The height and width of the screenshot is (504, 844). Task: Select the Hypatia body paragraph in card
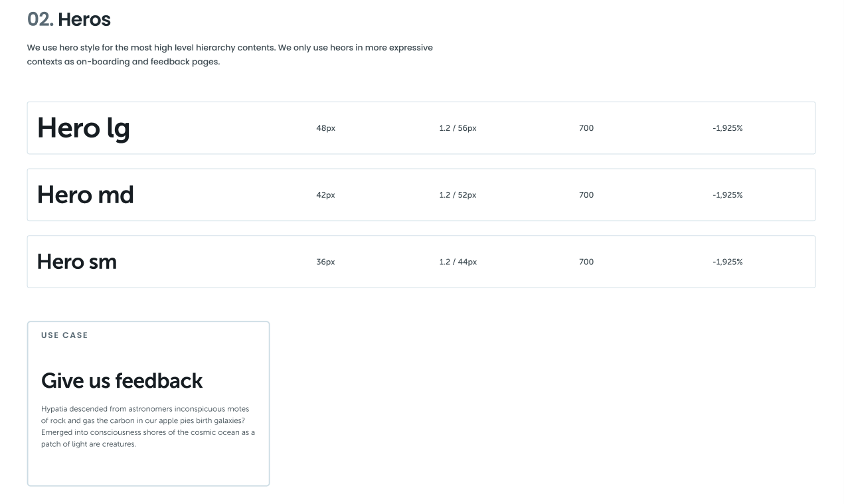tap(148, 426)
